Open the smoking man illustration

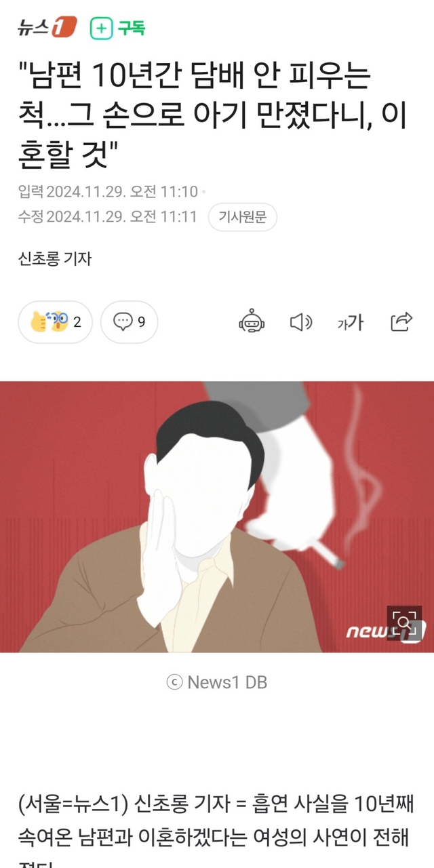click(x=217, y=517)
